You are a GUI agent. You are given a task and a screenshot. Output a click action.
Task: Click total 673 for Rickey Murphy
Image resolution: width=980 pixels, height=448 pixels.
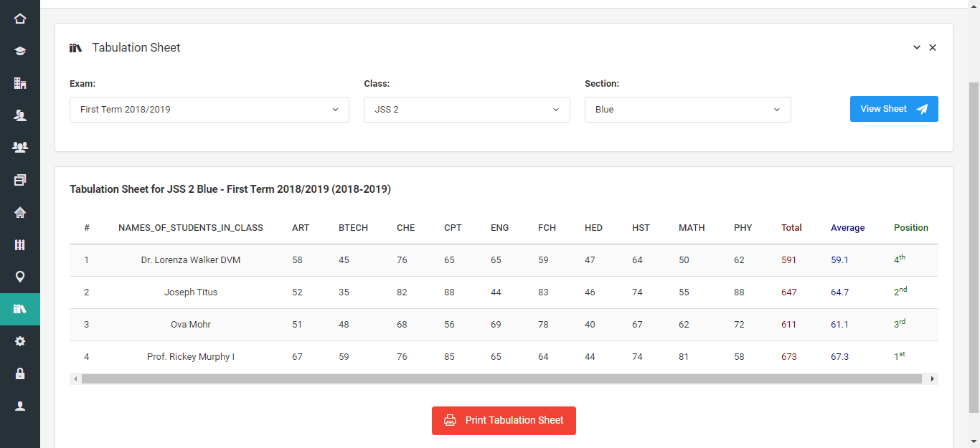(789, 357)
